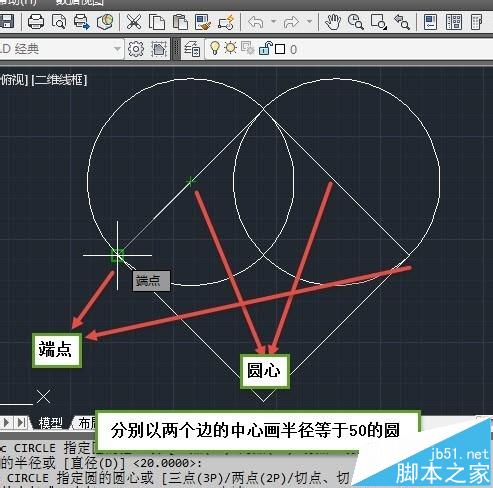493x488 pixels.
Task: Open the DesignCenter icon
Action: point(454,22)
